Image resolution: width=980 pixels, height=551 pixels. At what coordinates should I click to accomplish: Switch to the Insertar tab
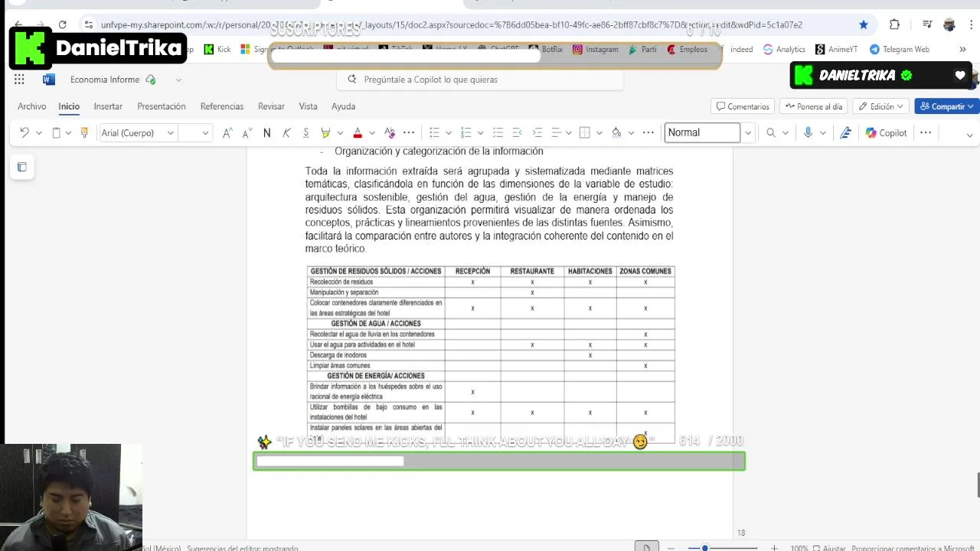(108, 106)
